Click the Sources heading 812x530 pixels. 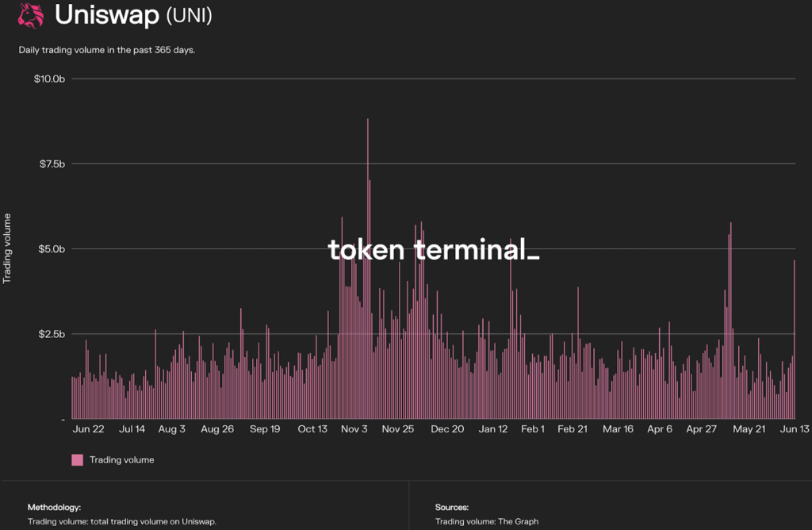(452, 507)
